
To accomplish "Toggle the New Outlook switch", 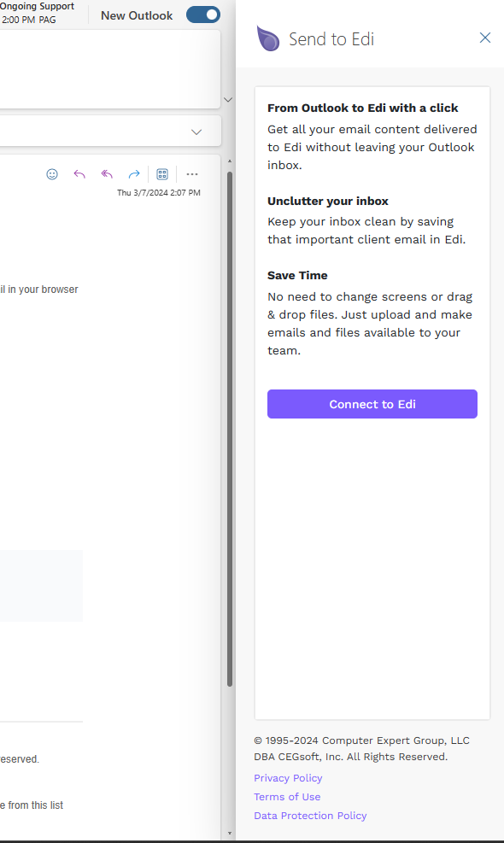I will coord(203,15).
